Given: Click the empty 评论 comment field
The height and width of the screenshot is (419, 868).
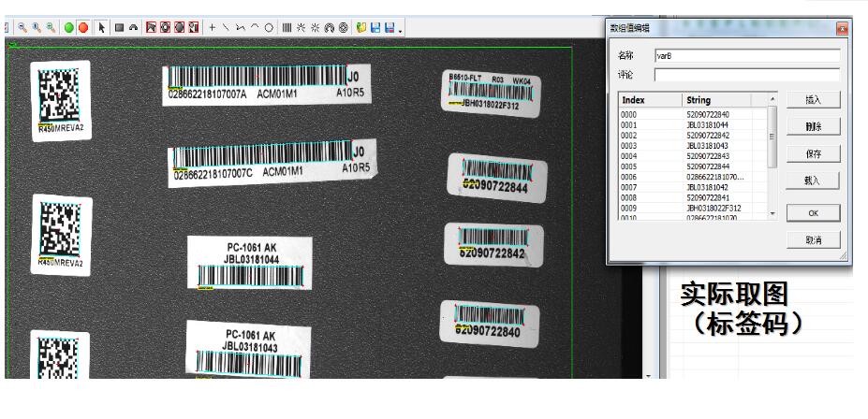Looking at the screenshot, I should point(747,75).
